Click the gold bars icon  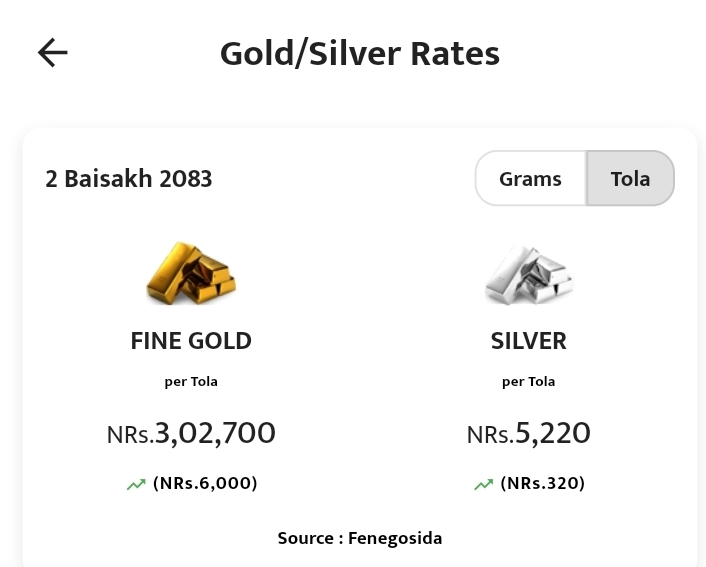point(191,273)
